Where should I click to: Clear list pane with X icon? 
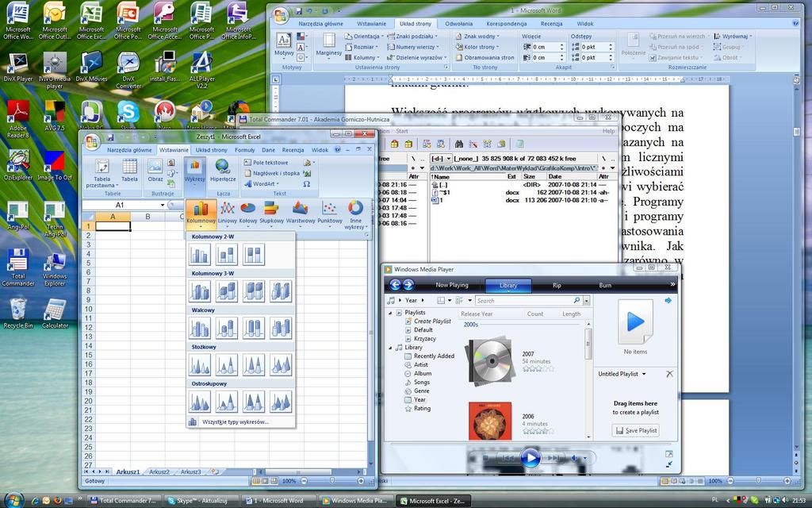669,374
